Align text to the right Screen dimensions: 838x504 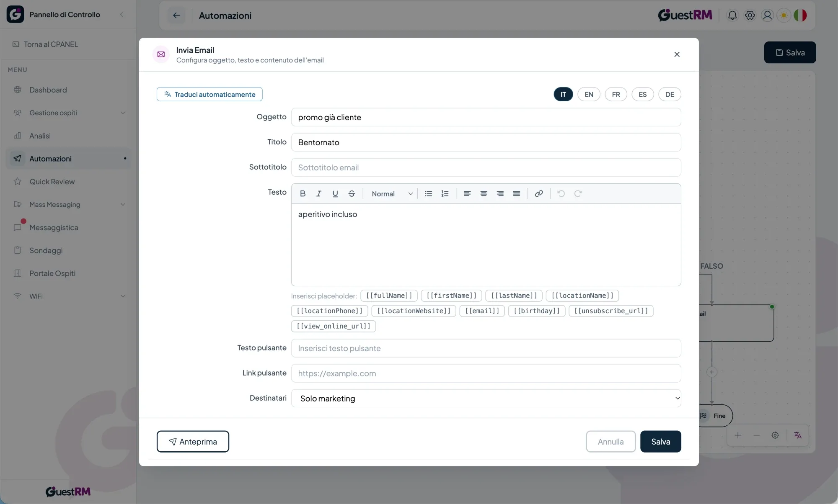500,193
